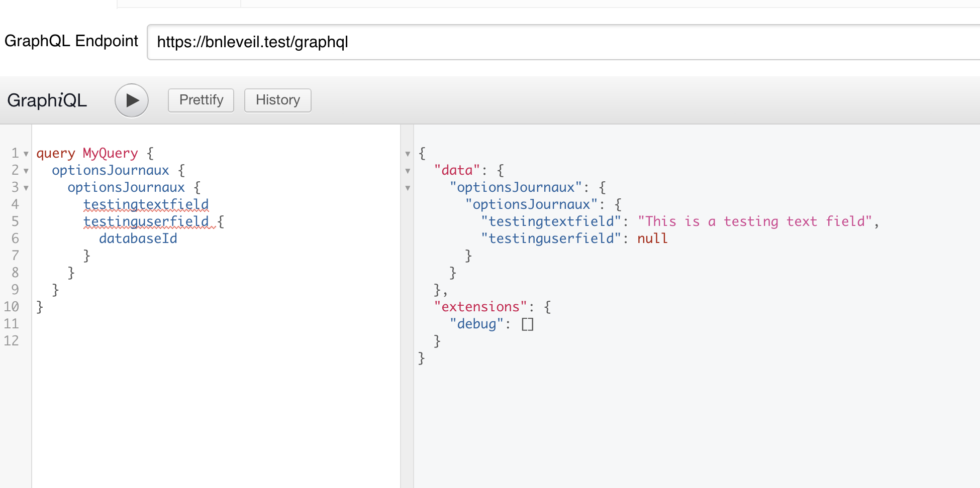
Task: Click the empty debug array brackets
Action: 527,324
